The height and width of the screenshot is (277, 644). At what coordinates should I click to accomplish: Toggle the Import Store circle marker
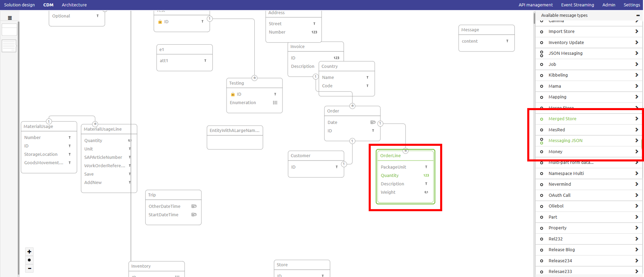point(542,32)
